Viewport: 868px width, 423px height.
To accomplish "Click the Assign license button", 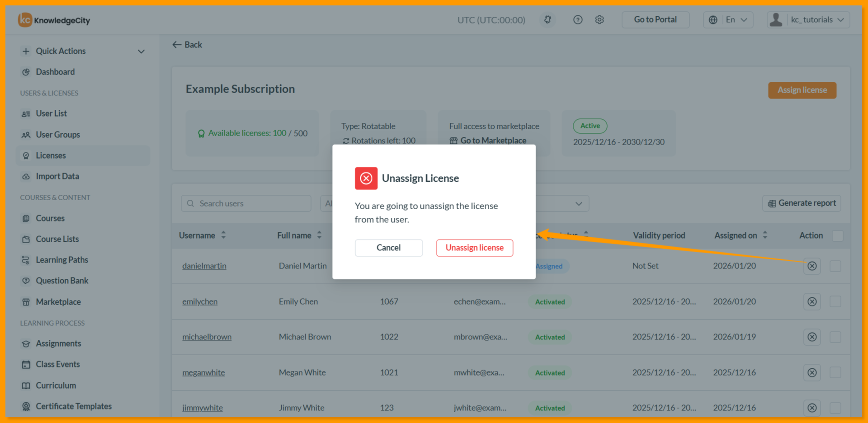I will (x=802, y=90).
